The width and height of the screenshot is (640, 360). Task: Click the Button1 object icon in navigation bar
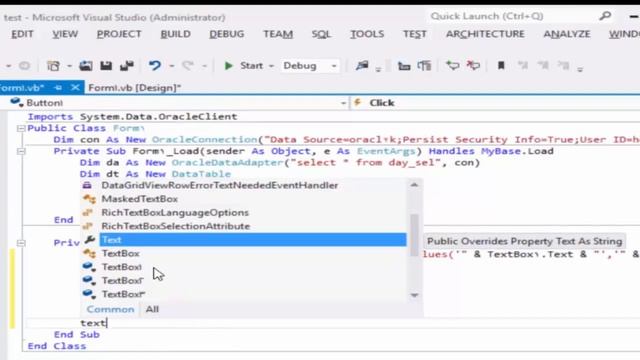pos(17,102)
